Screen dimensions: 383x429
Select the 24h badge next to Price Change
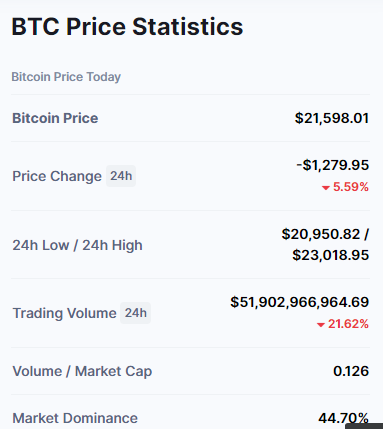pyautogui.click(x=121, y=176)
